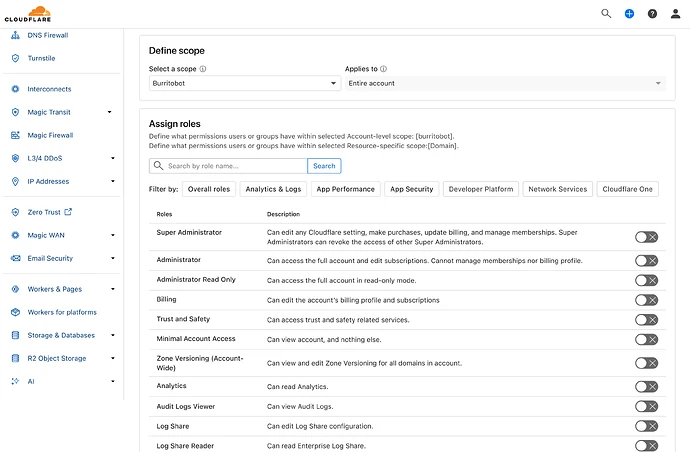Click the Zero Trust external link icon
690x452 pixels.
(68, 212)
